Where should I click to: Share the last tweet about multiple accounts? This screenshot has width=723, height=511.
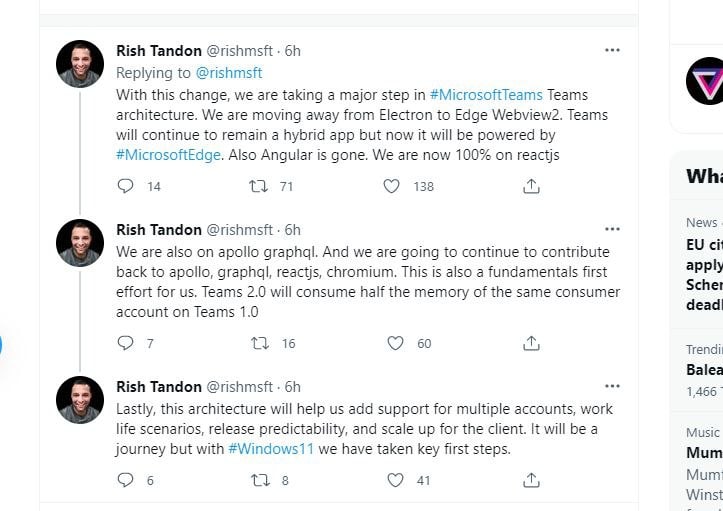click(x=531, y=480)
